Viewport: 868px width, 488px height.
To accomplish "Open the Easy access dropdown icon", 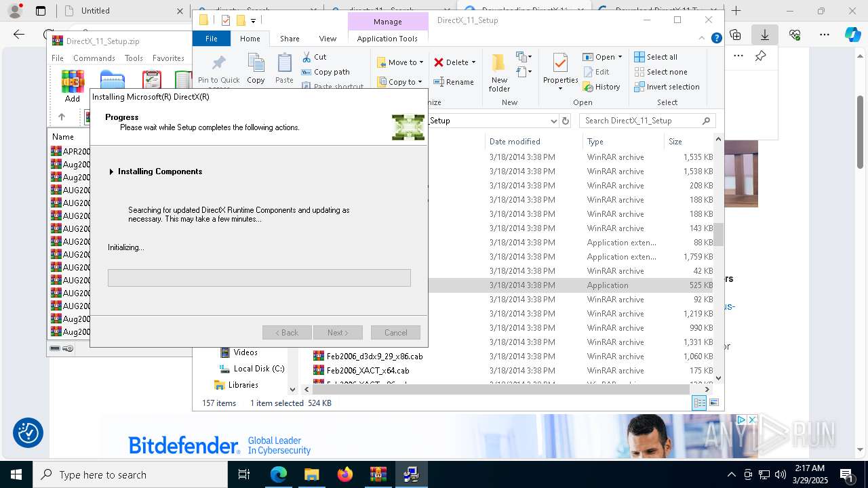I will click(x=523, y=71).
